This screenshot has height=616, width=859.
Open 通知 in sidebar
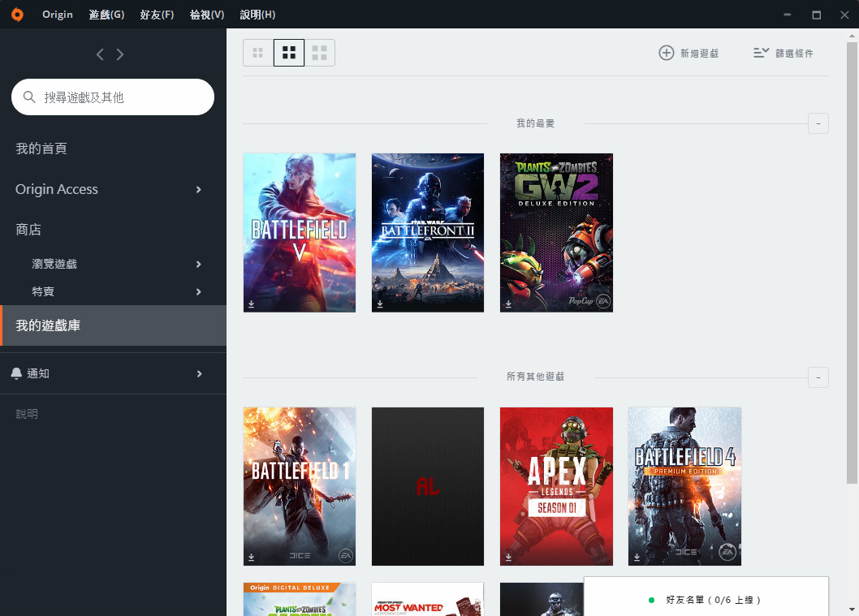(38, 373)
